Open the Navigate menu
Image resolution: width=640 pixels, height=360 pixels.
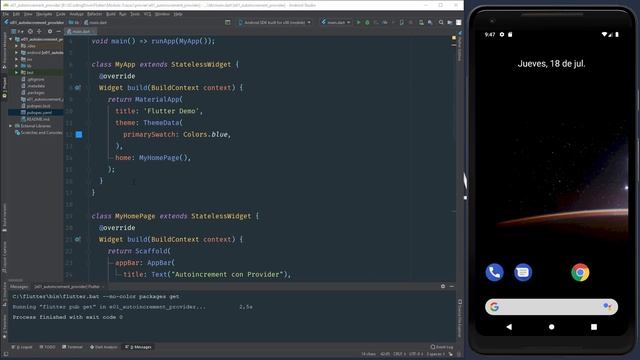pos(44,14)
